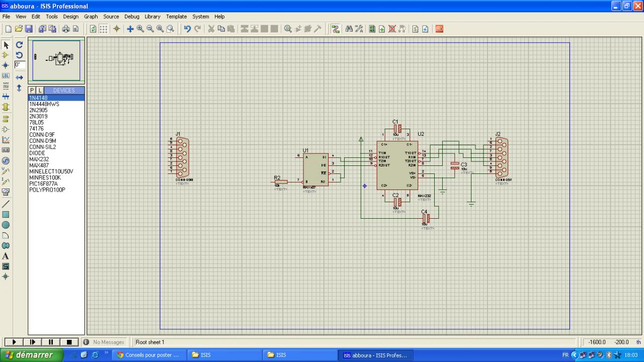Select the Wire Label tool

pyautogui.click(x=6, y=75)
